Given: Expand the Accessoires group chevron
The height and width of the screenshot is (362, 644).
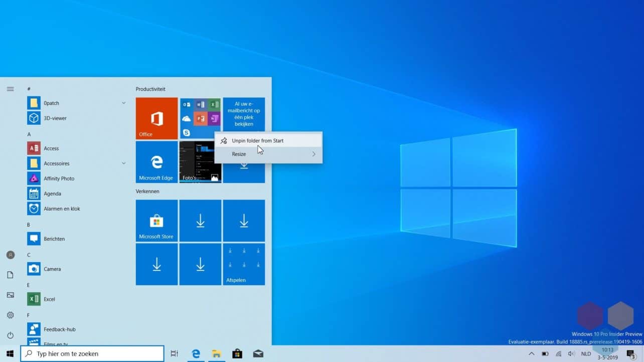Looking at the screenshot, I should click(123, 163).
